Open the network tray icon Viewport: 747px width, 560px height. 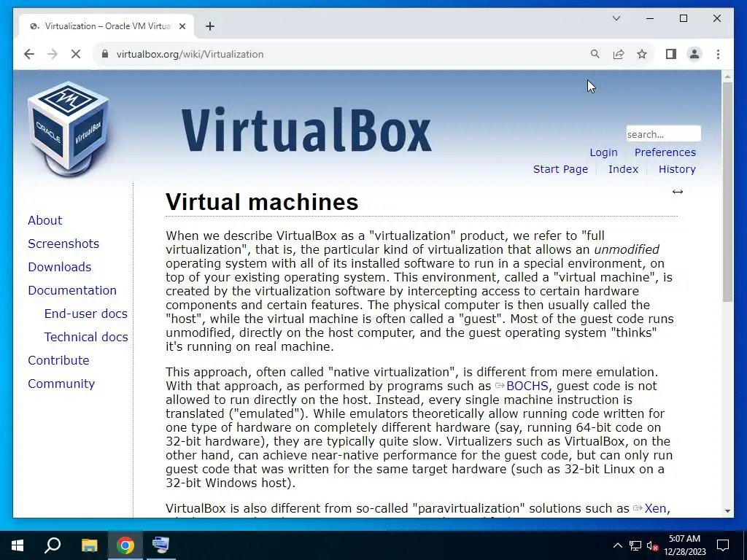pyautogui.click(x=635, y=545)
